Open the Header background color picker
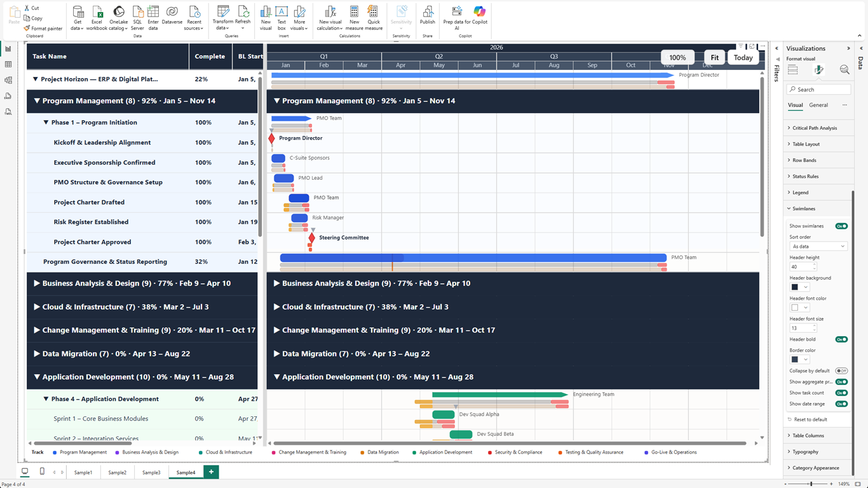Image resolution: width=868 pixels, height=488 pixels. click(799, 287)
